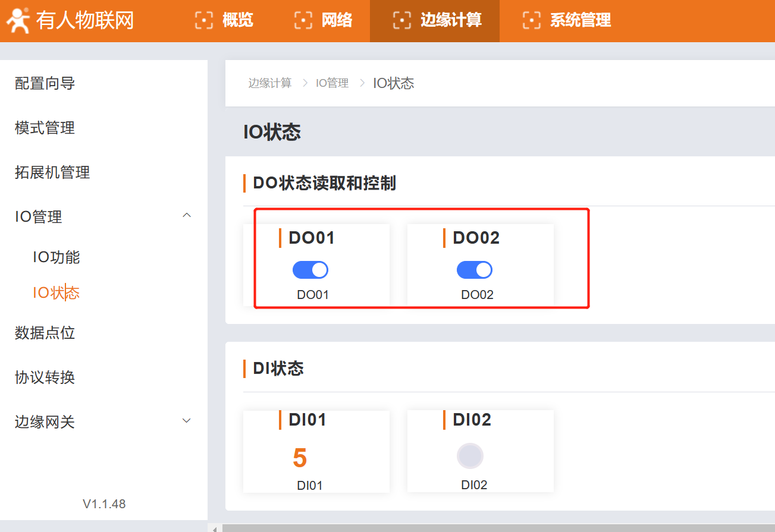
Task: Turn off the DO02 switch
Action: 475,270
